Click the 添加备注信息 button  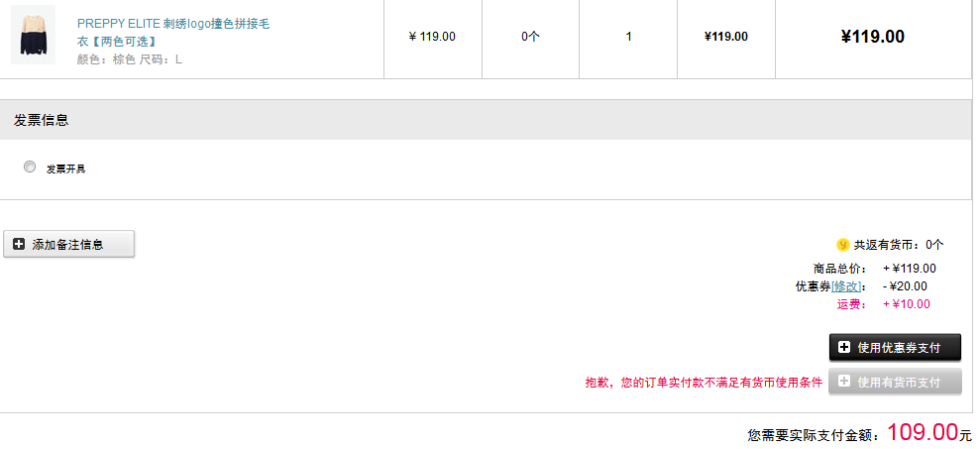68,244
